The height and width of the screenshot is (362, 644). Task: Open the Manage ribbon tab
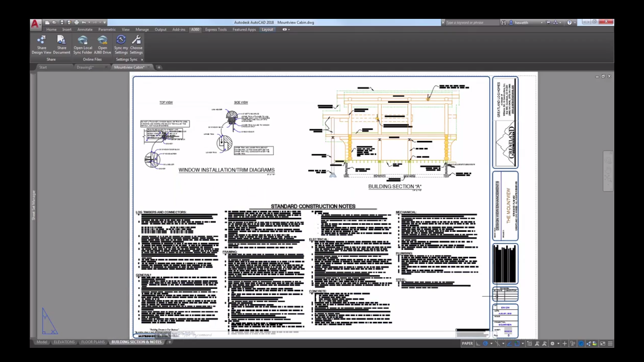pos(142,29)
